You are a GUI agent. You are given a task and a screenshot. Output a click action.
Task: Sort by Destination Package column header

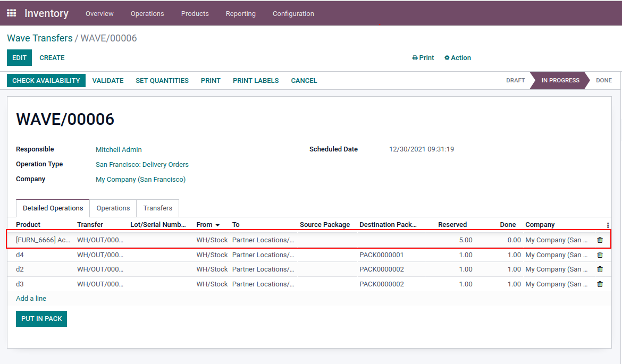[x=388, y=225]
